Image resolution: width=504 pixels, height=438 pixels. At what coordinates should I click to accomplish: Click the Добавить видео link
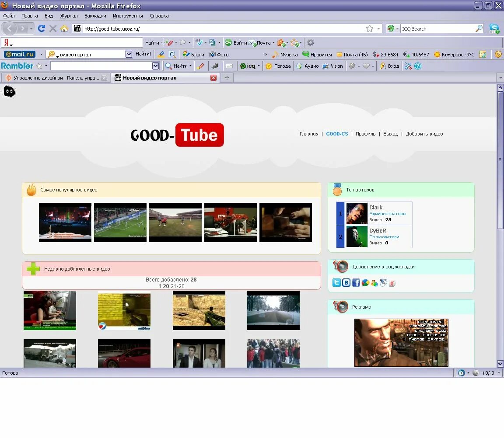coord(424,134)
